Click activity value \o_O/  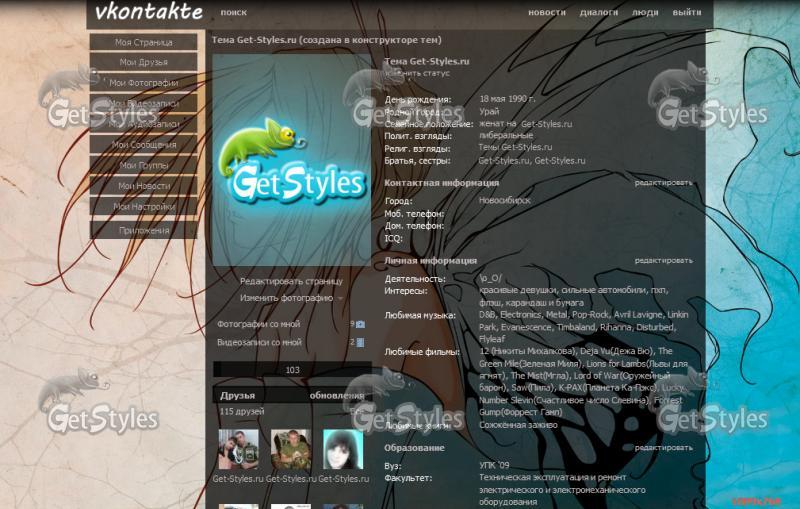490,278
